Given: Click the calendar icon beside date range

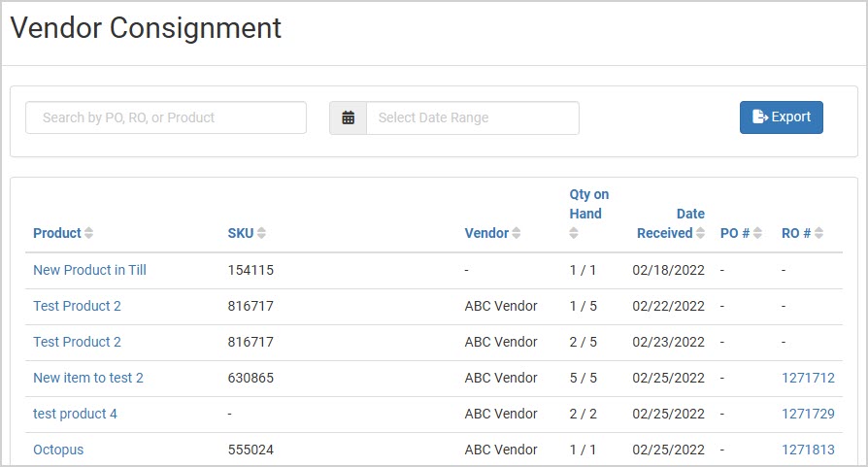Looking at the screenshot, I should coord(348,117).
